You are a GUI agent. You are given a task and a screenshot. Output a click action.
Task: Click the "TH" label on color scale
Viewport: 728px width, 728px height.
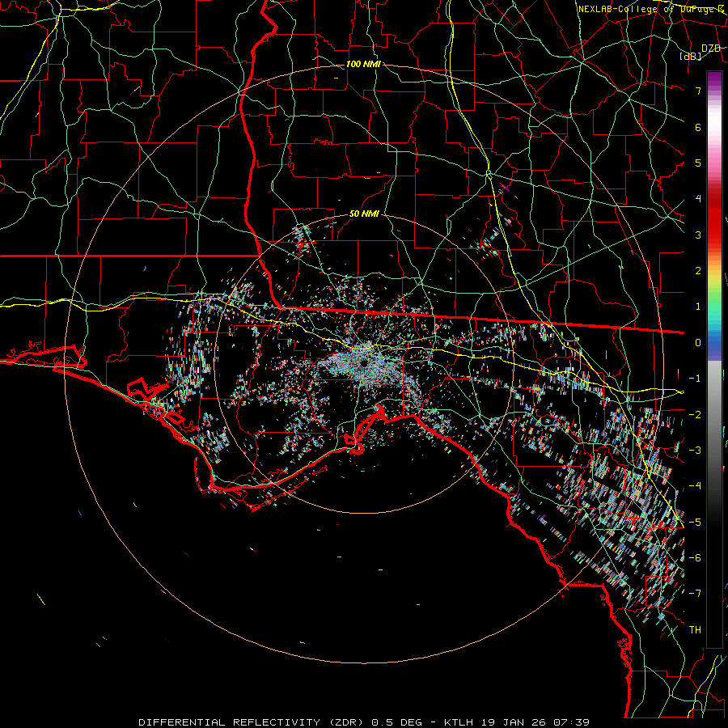[x=695, y=630]
